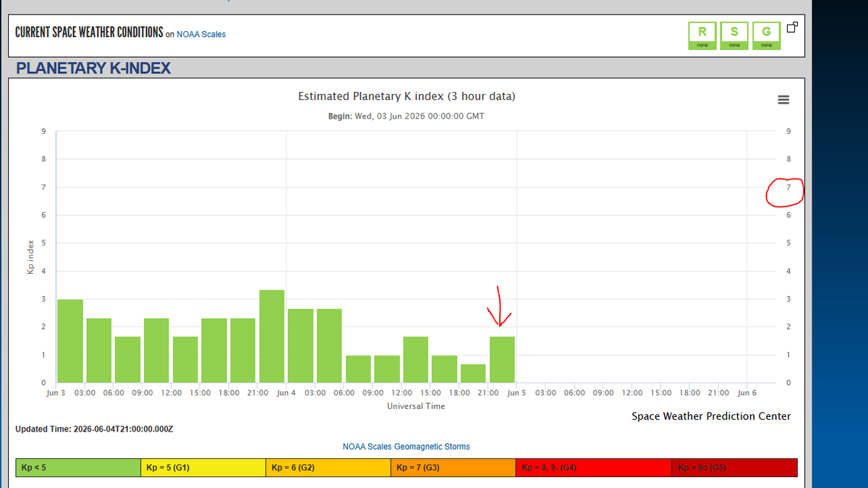Open NOAA Scales Geomagnetic Storms link

(406, 447)
